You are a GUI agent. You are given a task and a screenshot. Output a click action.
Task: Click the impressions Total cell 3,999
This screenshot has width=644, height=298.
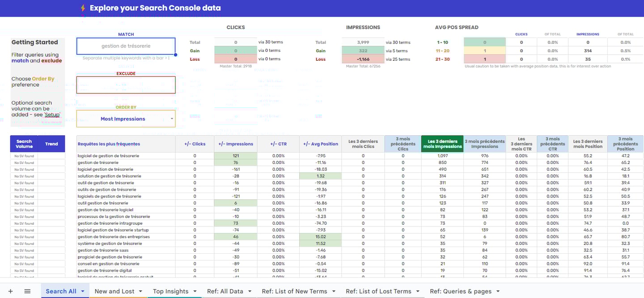(x=363, y=42)
